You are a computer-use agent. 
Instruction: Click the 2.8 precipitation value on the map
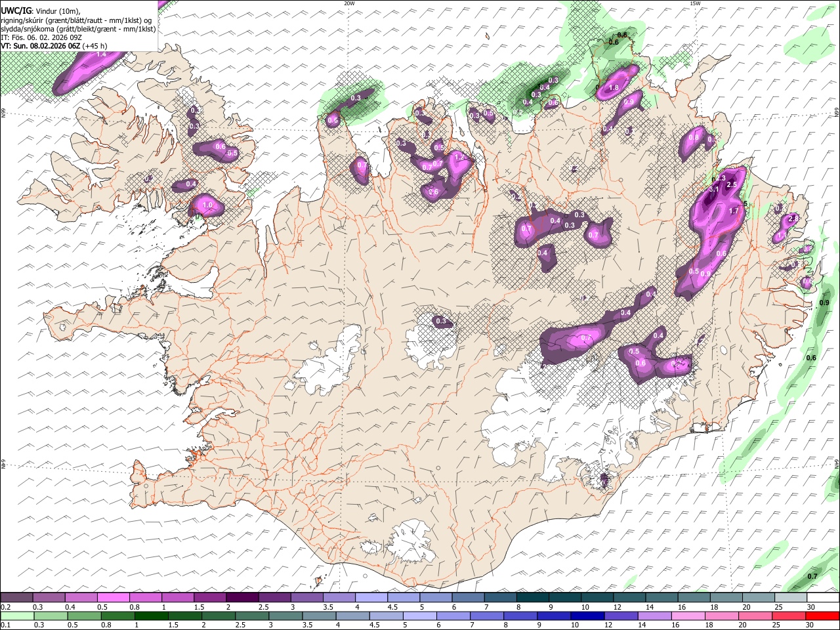click(x=793, y=219)
